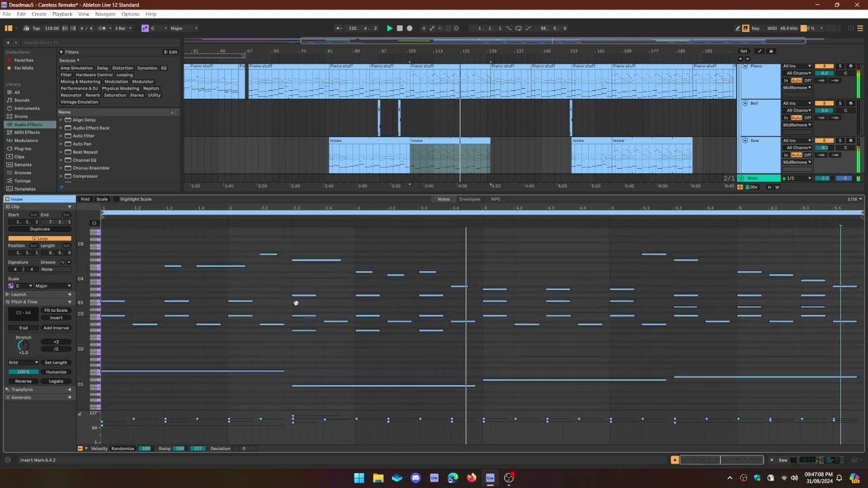Screen dimensions: 868x488
Task: Click Duplicate in clip panel
Action: pyautogui.click(x=39, y=229)
